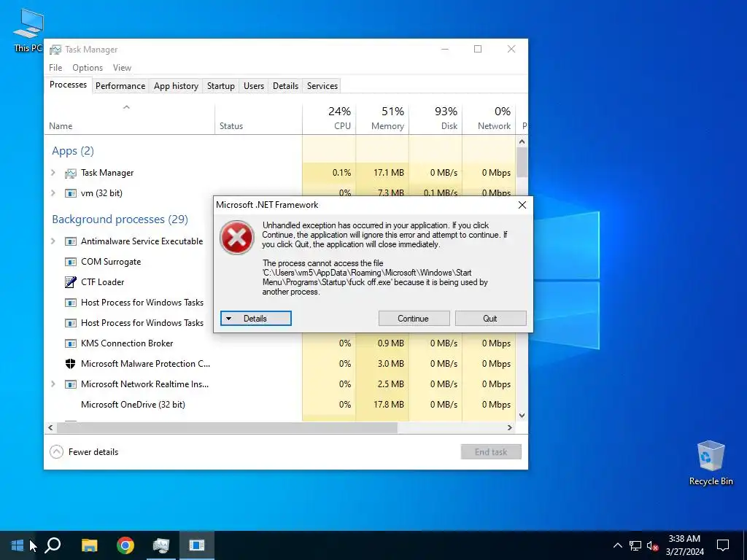Screen dimensions: 747x560
Task: Open the Action Center notifications icon
Action: 723,545
